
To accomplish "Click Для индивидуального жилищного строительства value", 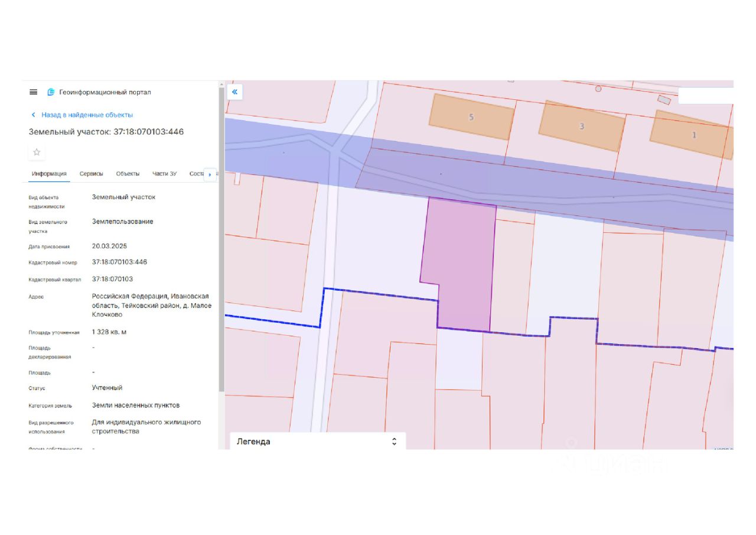I will [146, 427].
